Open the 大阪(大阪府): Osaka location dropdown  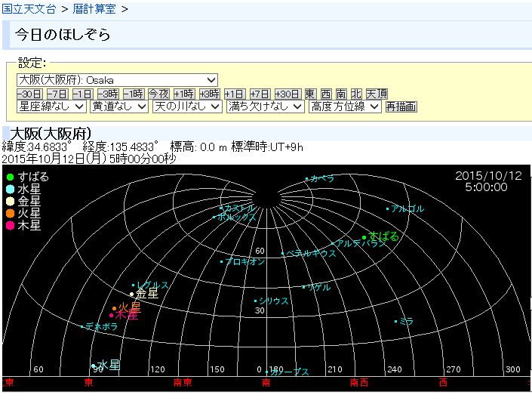point(117,80)
